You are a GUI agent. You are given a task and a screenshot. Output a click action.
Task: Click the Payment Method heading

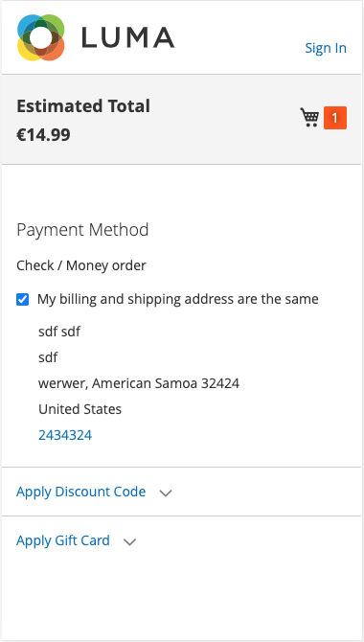pyautogui.click(x=82, y=230)
